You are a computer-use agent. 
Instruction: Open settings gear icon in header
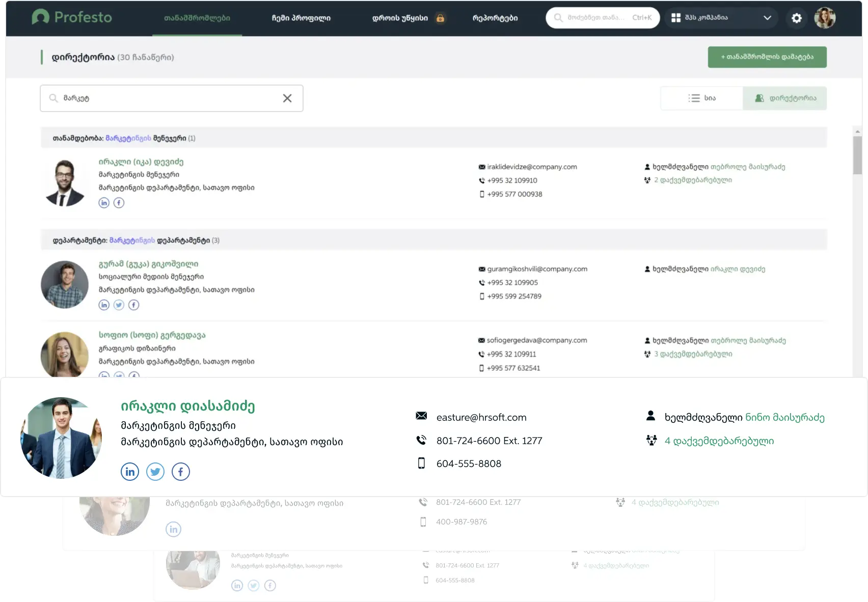(796, 18)
